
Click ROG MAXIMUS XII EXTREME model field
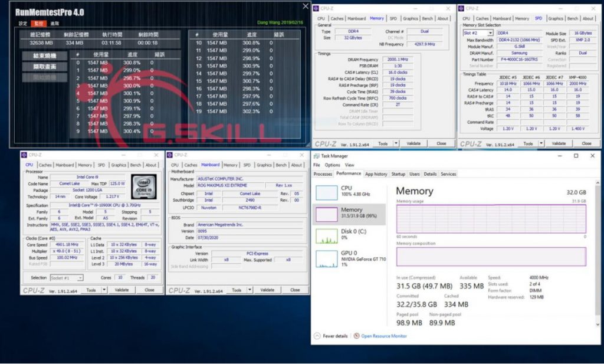click(x=230, y=185)
